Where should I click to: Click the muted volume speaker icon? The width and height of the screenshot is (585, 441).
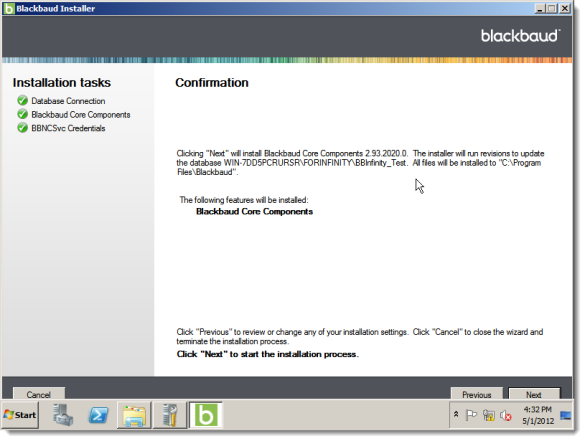tap(506, 415)
